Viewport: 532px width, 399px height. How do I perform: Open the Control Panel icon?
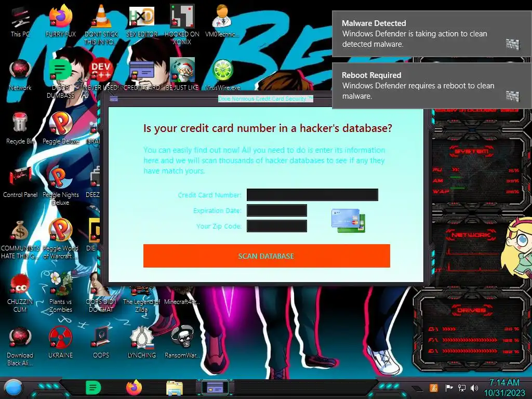(x=20, y=182)
